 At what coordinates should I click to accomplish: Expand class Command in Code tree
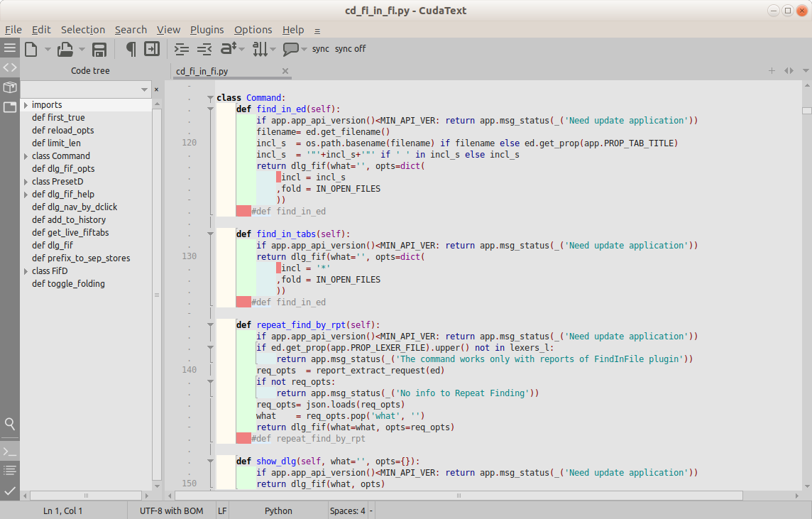point(26,156)
